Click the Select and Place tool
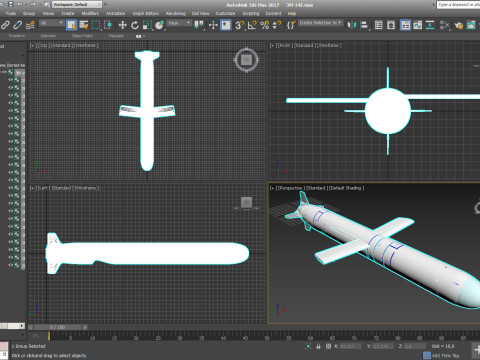Image resolution: width=480 pixels, height=360 pixels. pos(160,25)
